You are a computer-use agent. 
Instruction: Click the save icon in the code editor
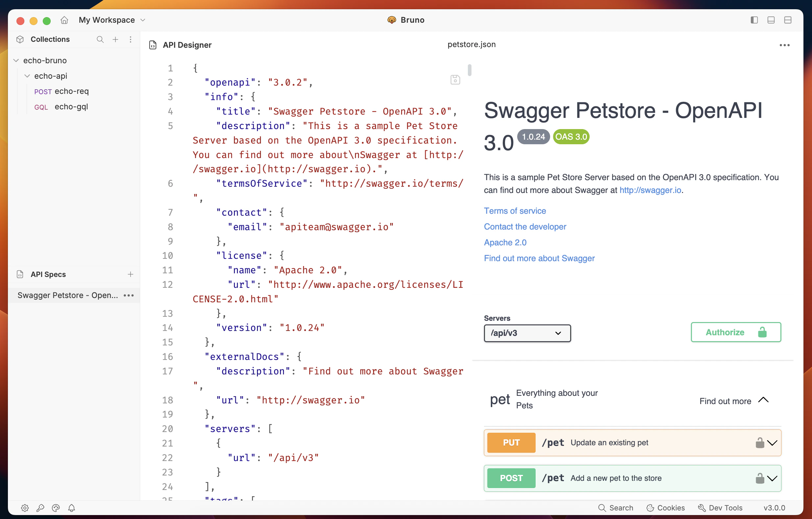coord(455,80)
